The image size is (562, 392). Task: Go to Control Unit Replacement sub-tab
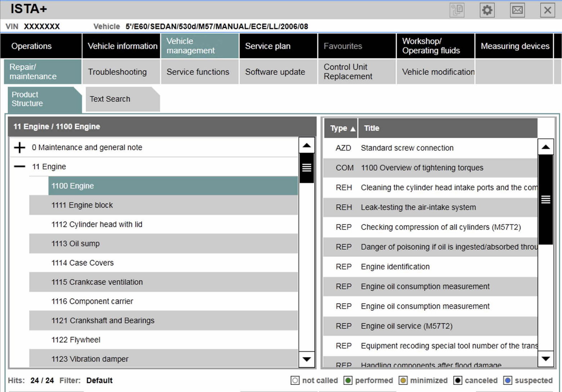[357, 72]
